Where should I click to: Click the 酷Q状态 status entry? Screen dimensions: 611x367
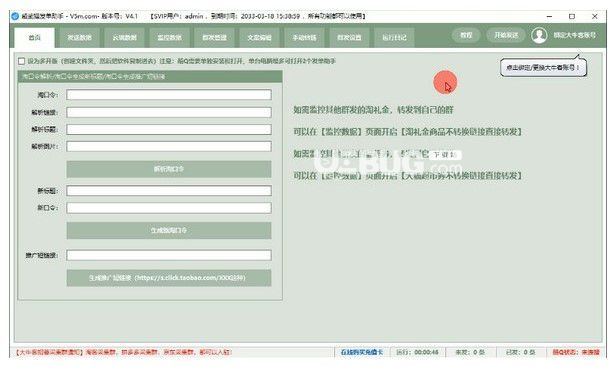pos(576,352)
